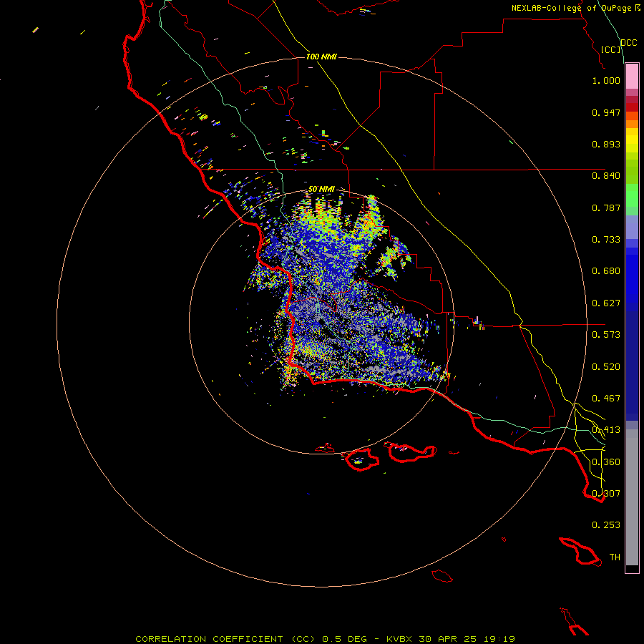The width and height of the screenshot is (644, 644).
Task: Click the 50 NMI range ring label
Action: pyautogui.click(x=321, y=189)
